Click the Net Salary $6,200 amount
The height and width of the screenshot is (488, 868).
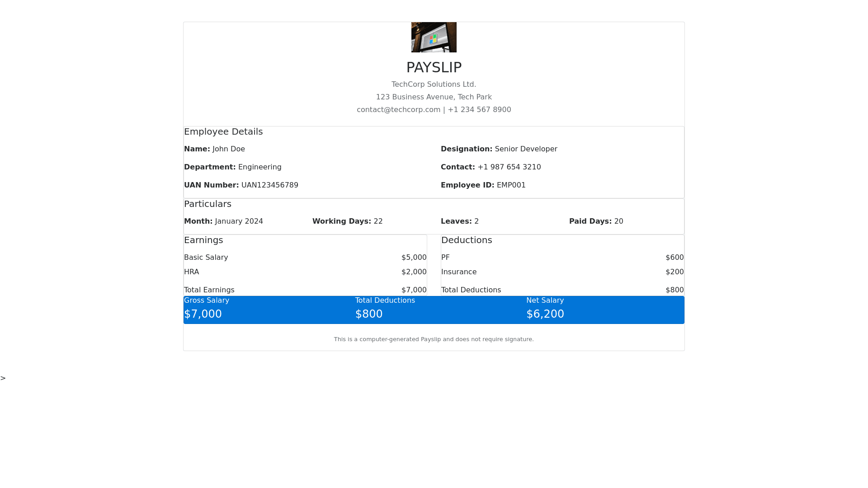click(x=545, y=314)
